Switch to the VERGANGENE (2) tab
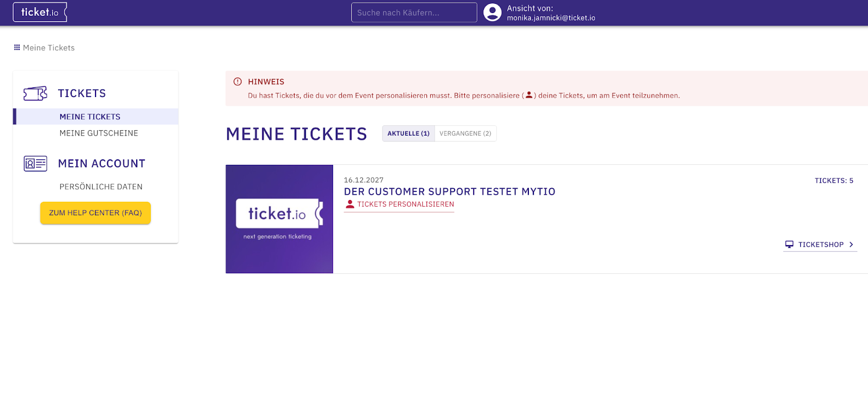The height and width of the screenshot is (417, 868). click(x=465, y=133)
